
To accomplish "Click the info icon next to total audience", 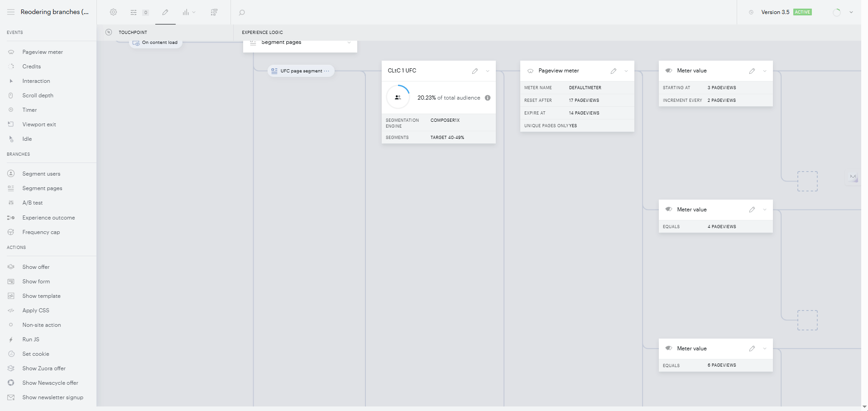I will click(x=488, y=98).
